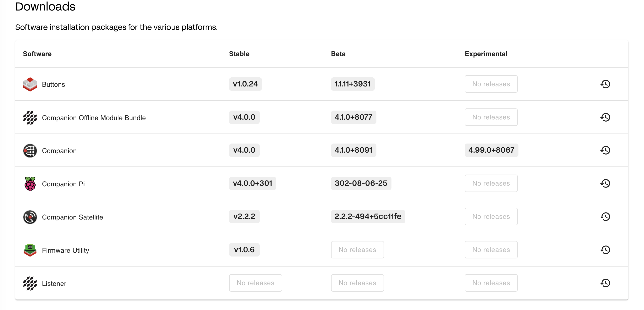Screen dimensions: 644x310
Task: Click No releases for Listener Stable
Action: [255, 283]
